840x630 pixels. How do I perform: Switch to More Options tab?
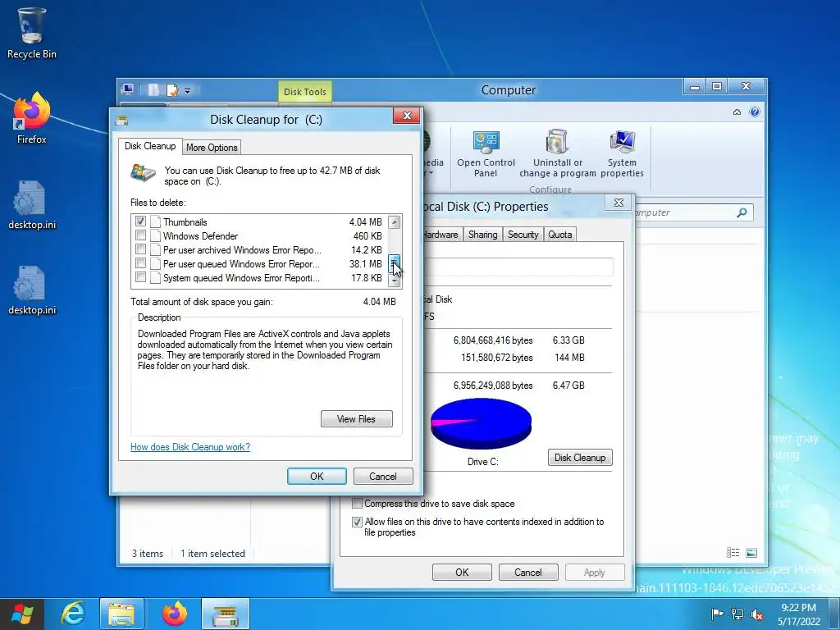click(212, 148)
